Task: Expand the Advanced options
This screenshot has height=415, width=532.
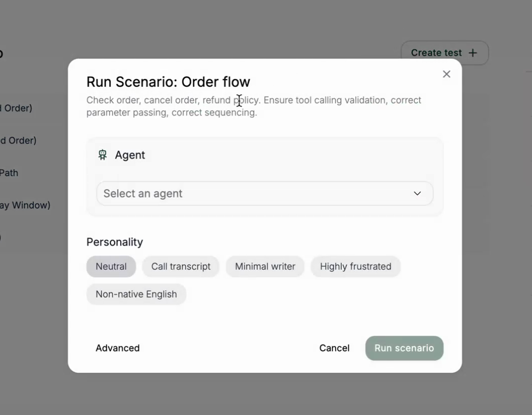Action: (117, 348)
